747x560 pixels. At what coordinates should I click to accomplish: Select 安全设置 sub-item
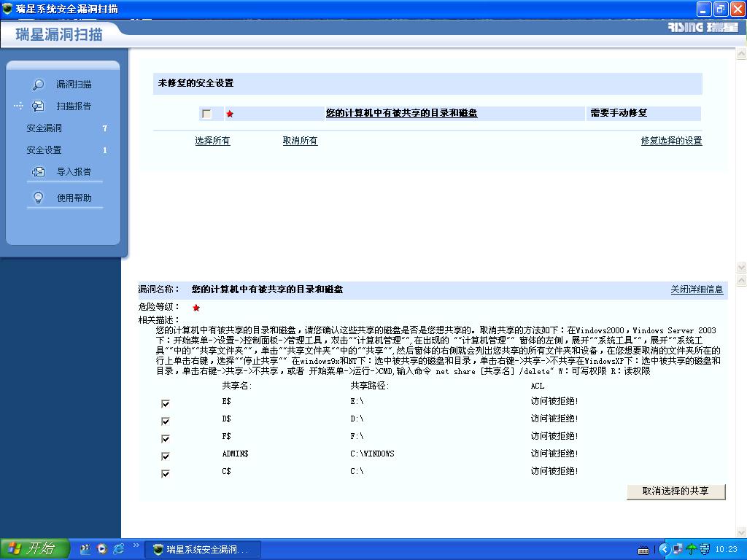[44, 150]
